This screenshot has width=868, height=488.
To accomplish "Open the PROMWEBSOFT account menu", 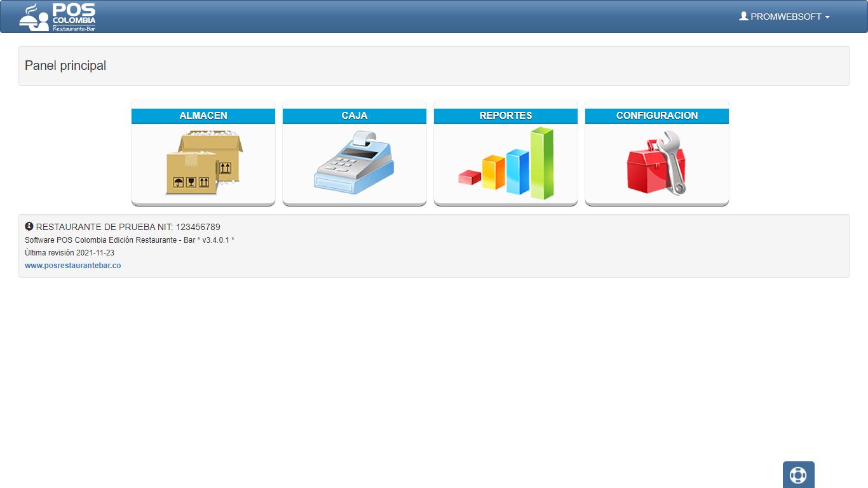I will point(785,17).
